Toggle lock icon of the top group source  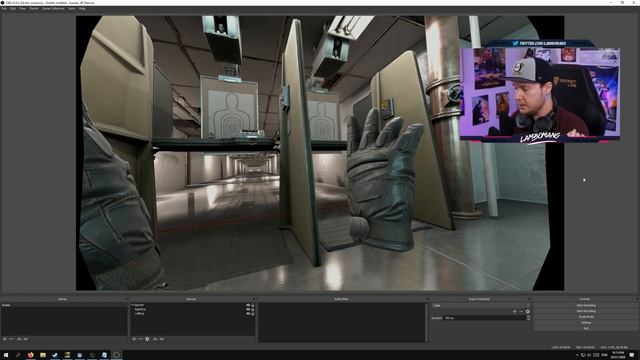click(253, 305)
